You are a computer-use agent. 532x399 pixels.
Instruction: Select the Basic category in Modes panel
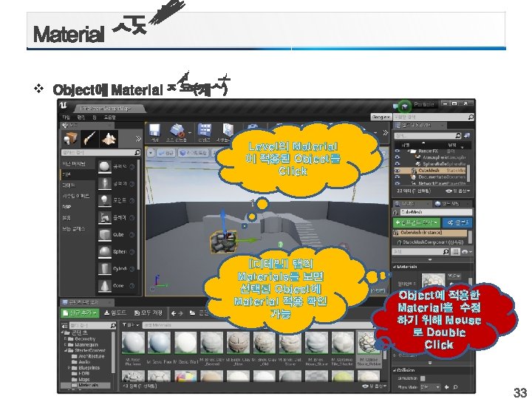[78, 174]
